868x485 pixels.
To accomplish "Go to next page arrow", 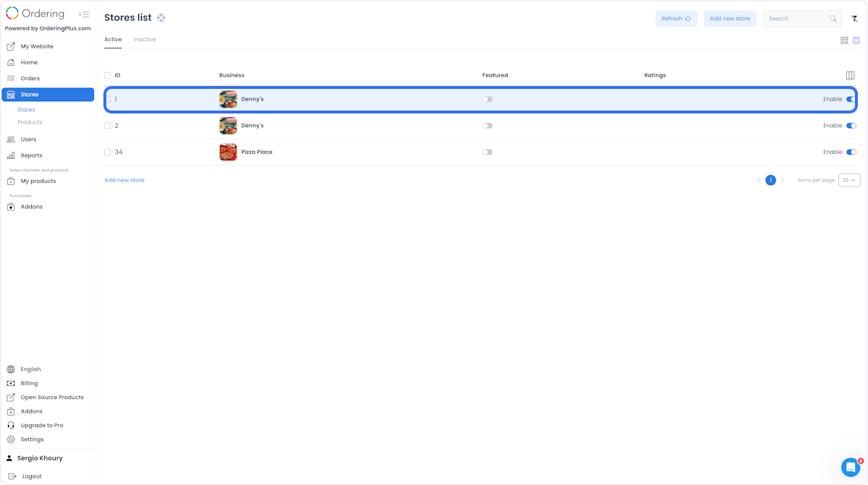I will [x=783, y=180].
